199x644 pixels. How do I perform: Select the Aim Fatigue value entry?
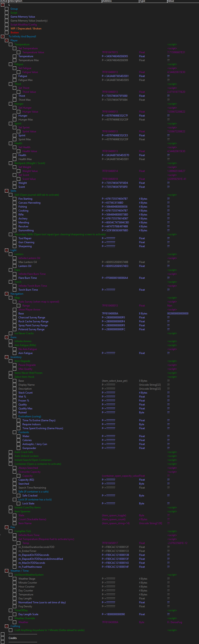point(25,353)
